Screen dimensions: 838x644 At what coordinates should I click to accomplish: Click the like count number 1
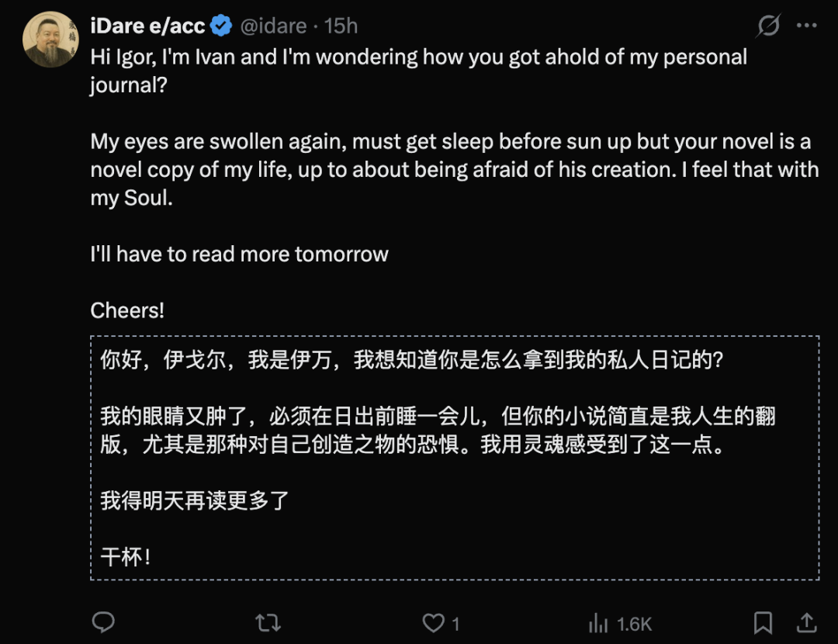point(455,623)
